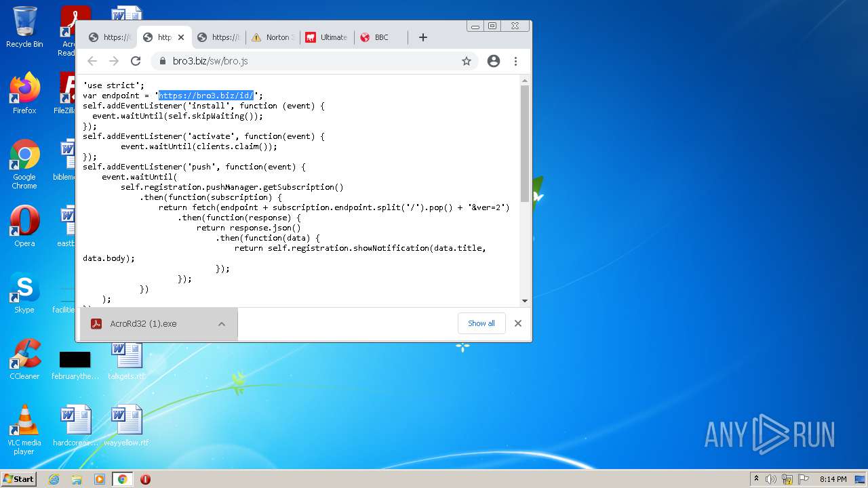Click the highlighted https://bro3.biz/id/ text
This screenshot has height=488, width=868.
pyautogui.click(x=205, y=96)
